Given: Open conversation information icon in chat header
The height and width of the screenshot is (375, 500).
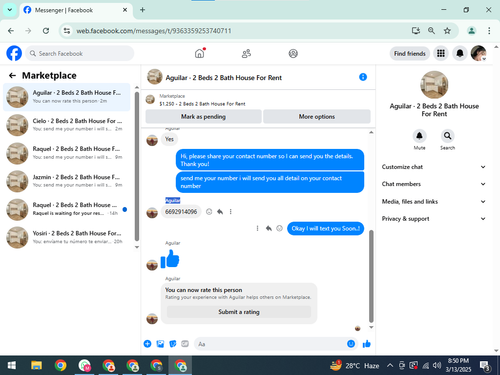Looking at the screenshot, I should [363, 77].
